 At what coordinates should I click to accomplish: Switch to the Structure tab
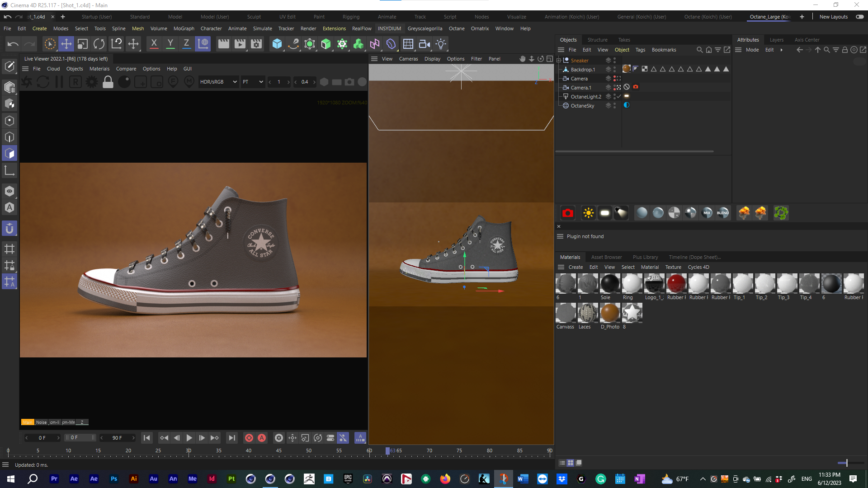point(597,40)
